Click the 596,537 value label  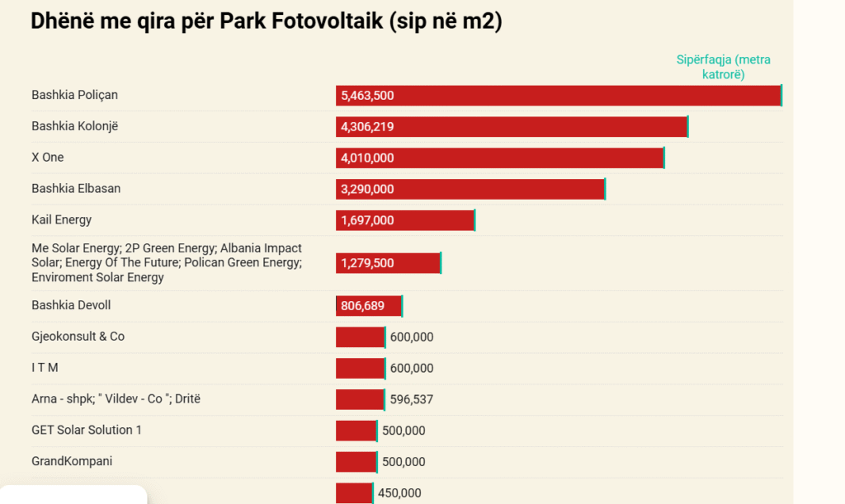click(412, 399)
